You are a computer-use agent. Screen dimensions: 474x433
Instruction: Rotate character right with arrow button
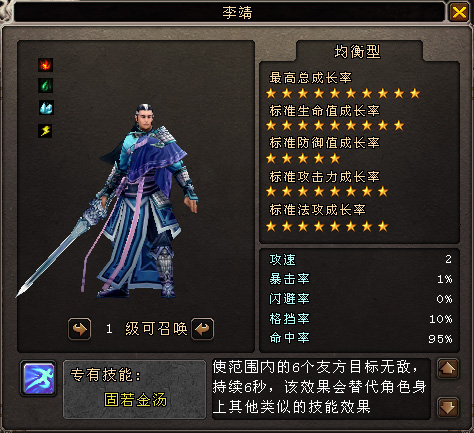202,329
